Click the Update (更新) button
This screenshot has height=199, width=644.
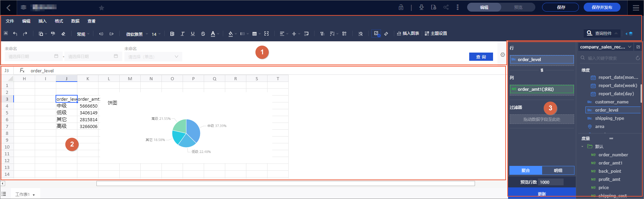click(x=542, y=194)
